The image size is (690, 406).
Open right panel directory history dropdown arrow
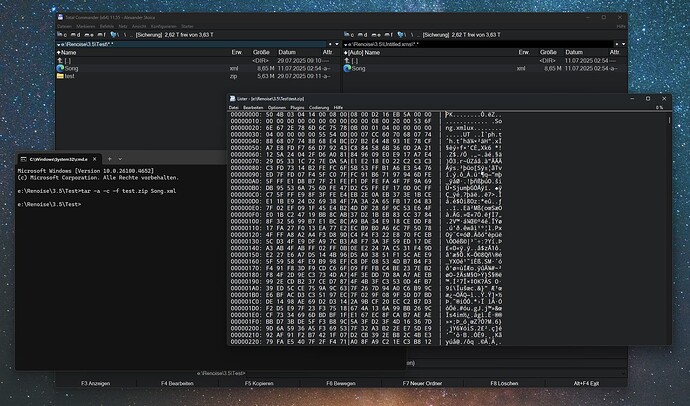click(624, 44)
